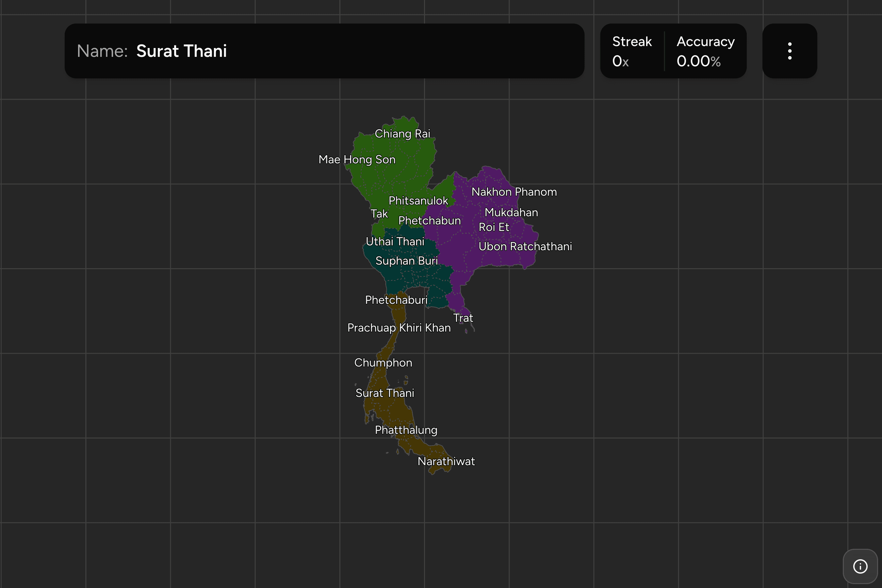
Task: Select Mukdahan on the map
Action: (511, 212)
